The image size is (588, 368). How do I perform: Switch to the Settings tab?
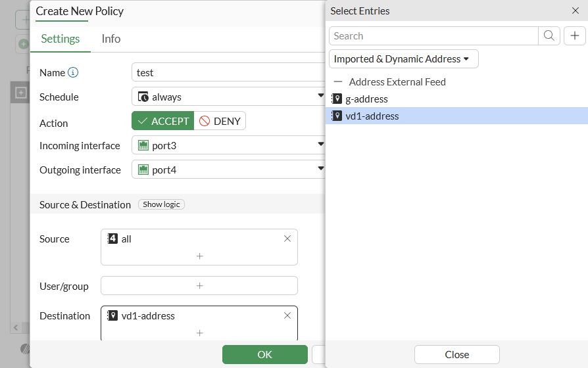61,39
